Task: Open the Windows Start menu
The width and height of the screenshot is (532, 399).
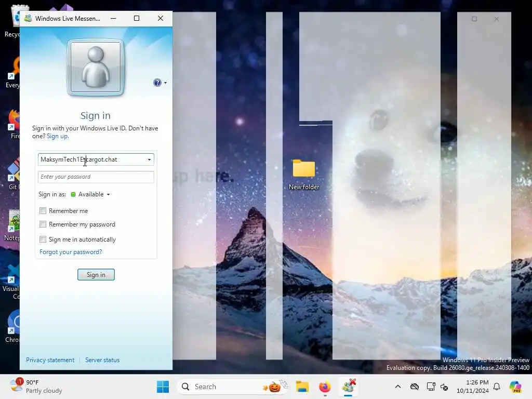Action: pos(163,387)
